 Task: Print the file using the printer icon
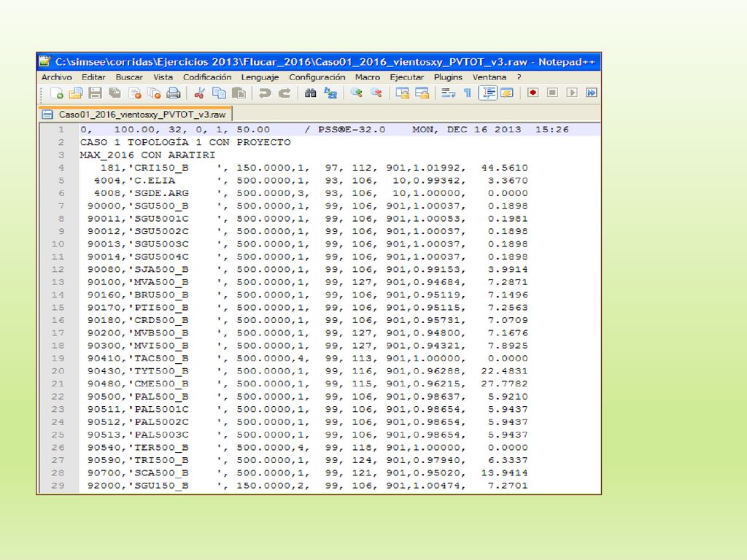pyautogui.click(x=174, y=93)
